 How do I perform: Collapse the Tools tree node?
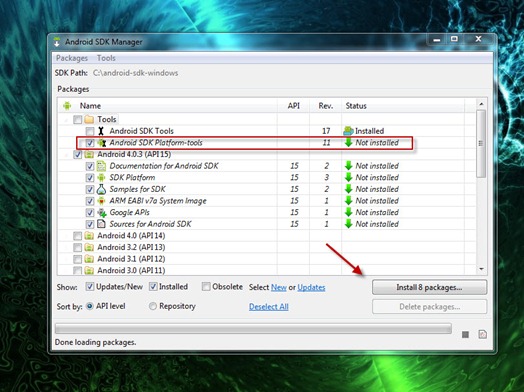coord(66,120)
